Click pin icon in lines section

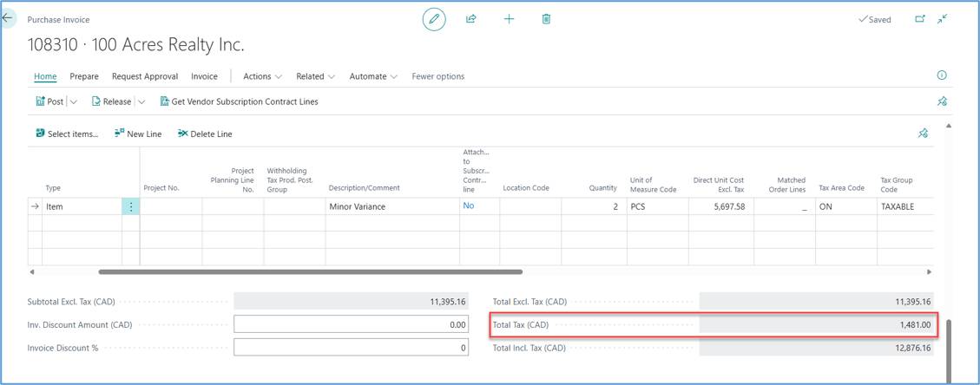pyautogui.click(x=923, y=133)
